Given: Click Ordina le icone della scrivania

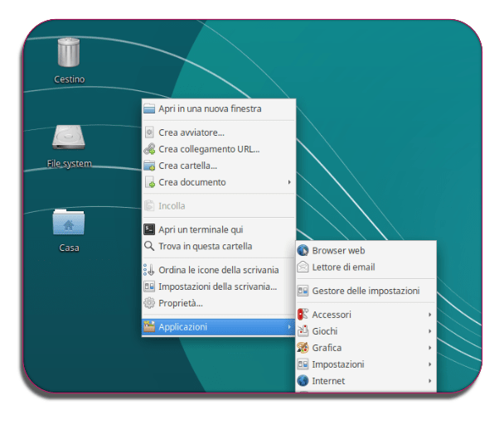Looking at the screenshot, I should pos(218,270).
